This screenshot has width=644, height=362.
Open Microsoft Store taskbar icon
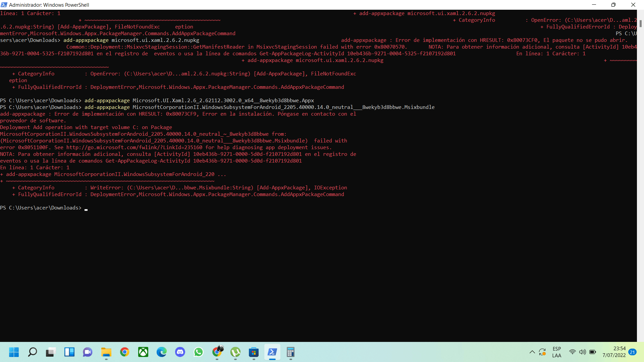[x=254, y=352]
